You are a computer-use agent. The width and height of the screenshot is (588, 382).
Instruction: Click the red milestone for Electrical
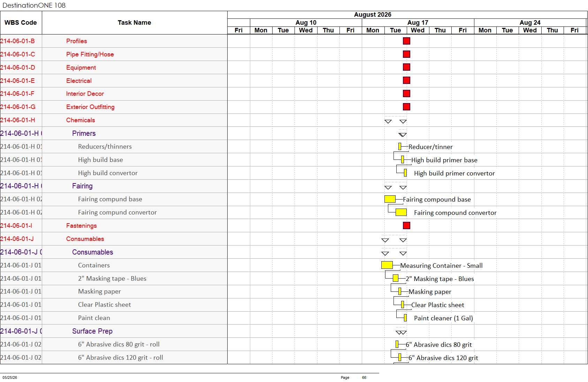(406, 80)
